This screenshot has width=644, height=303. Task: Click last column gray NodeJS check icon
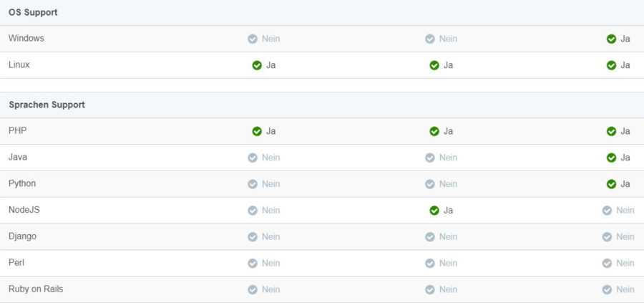click(607, 211)
